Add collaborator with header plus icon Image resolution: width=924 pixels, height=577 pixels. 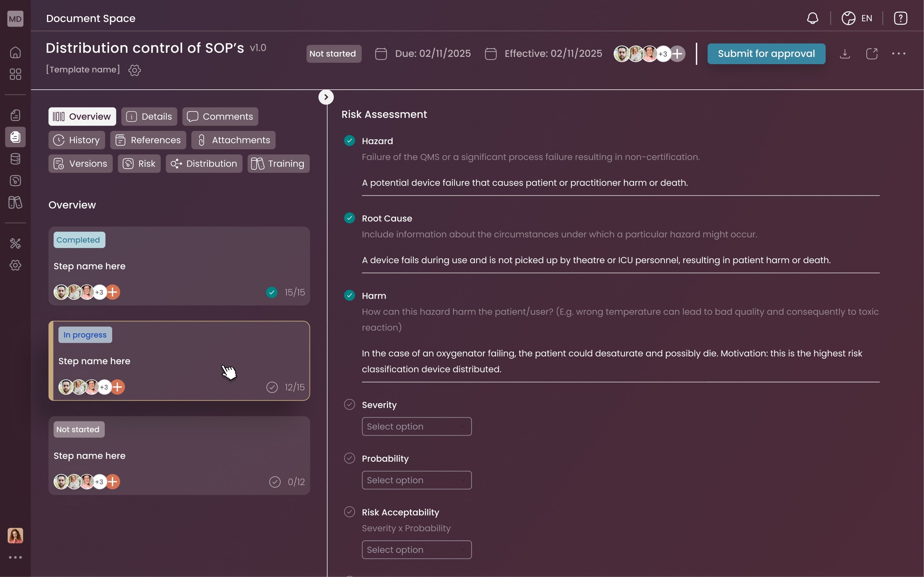click(x=677, y=54)
